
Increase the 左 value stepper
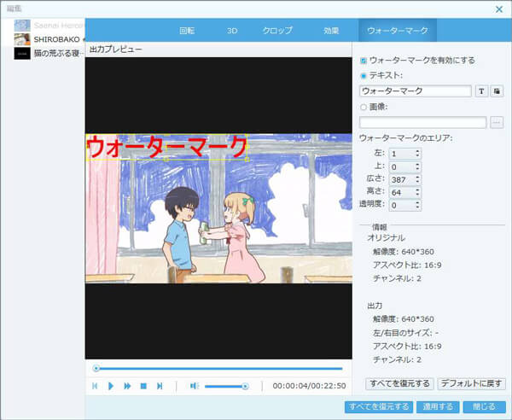tap(417, 151)
